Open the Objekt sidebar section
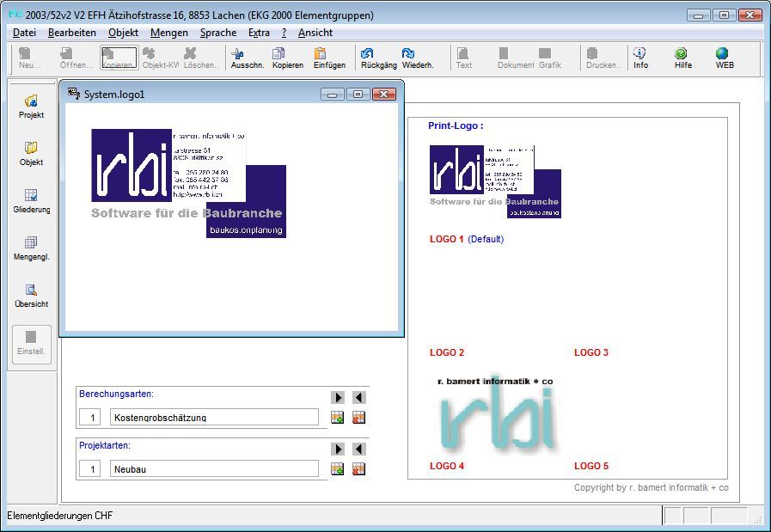The image size is (771, 532). click(32, 154)
